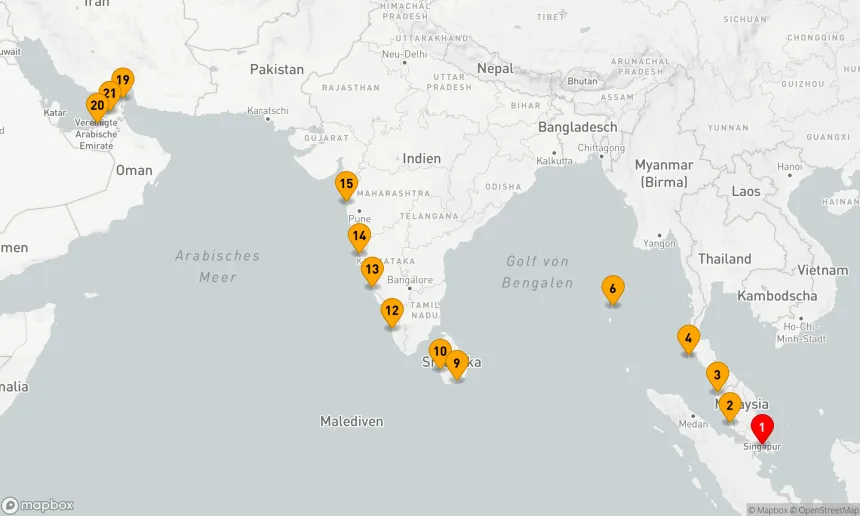Viewport: 860px width, 516px height.
Task: Select map marker 20 in the Emirates
Action: tap(97, 107)
